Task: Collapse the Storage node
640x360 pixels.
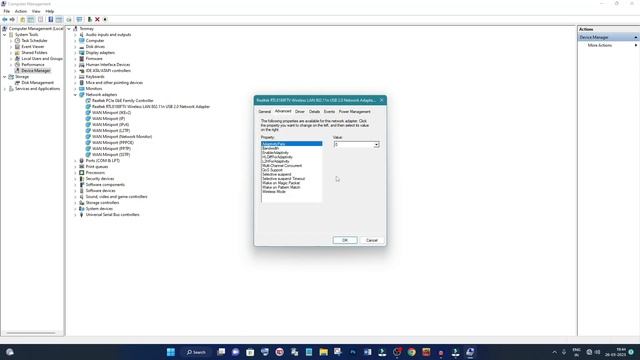Action: [4, 77]
